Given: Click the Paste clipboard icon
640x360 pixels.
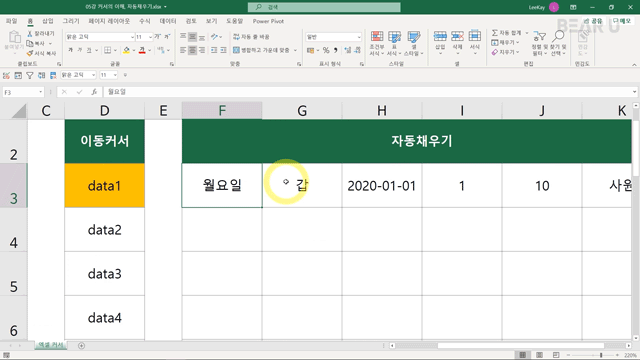Looking at the screenshot, I should tap(15, 37).
